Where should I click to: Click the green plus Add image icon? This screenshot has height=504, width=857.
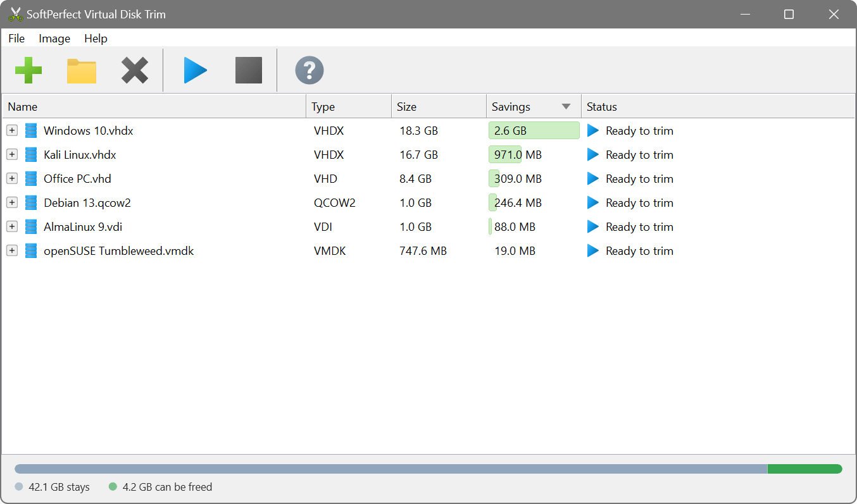point(28,70)
